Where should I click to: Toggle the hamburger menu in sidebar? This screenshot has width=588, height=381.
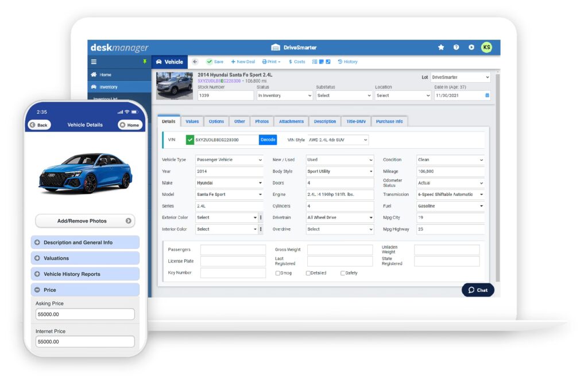(94, 62)
